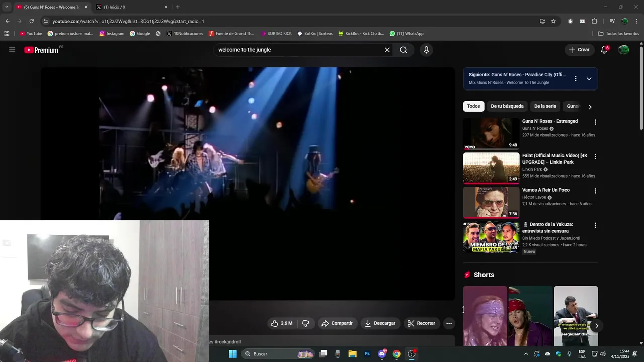The height and width of the screenshot is (362, 644).
Task: Like the video with thumbs-up 3,6 M
Action: point(281,323)
